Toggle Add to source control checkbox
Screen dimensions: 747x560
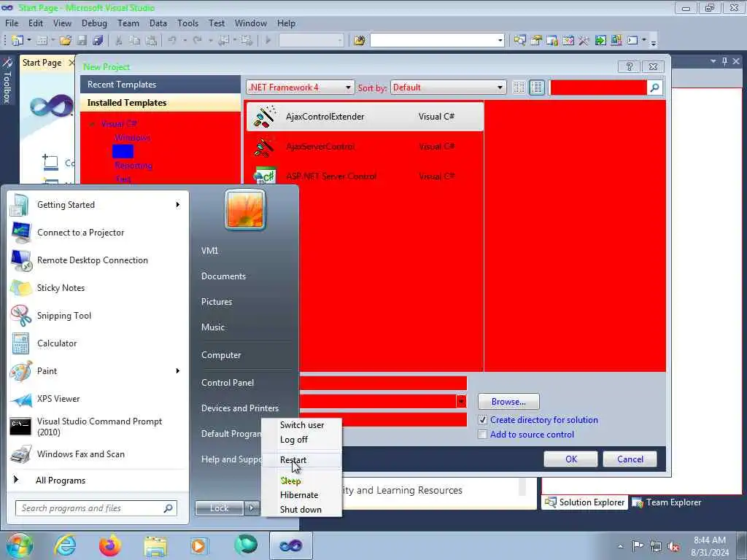[483, 435]
